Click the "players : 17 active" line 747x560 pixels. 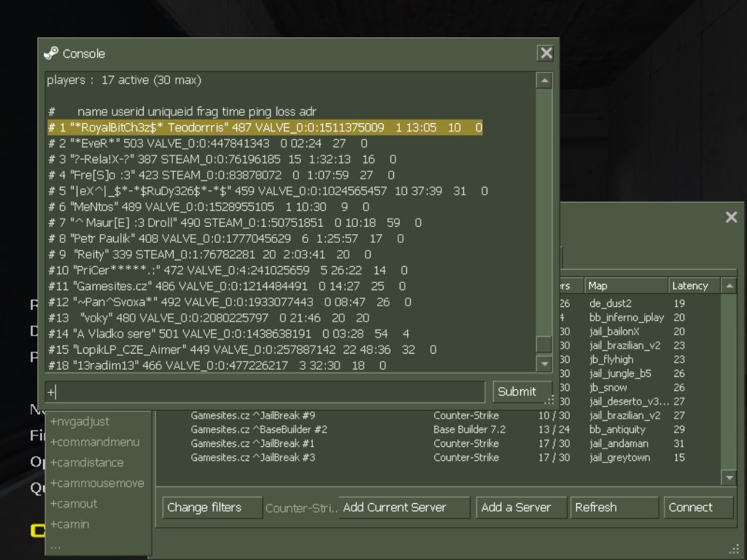click(124, 80)
